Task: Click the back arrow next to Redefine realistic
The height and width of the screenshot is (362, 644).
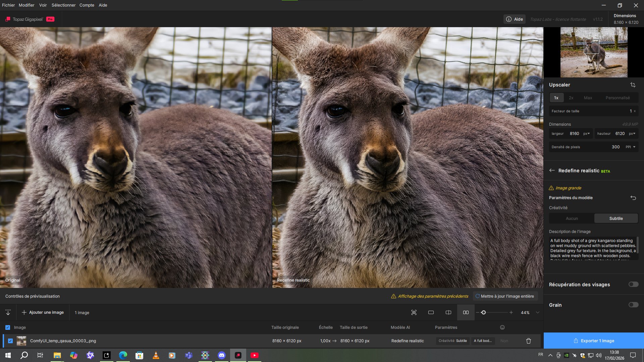Action: [x=552, y=171]
